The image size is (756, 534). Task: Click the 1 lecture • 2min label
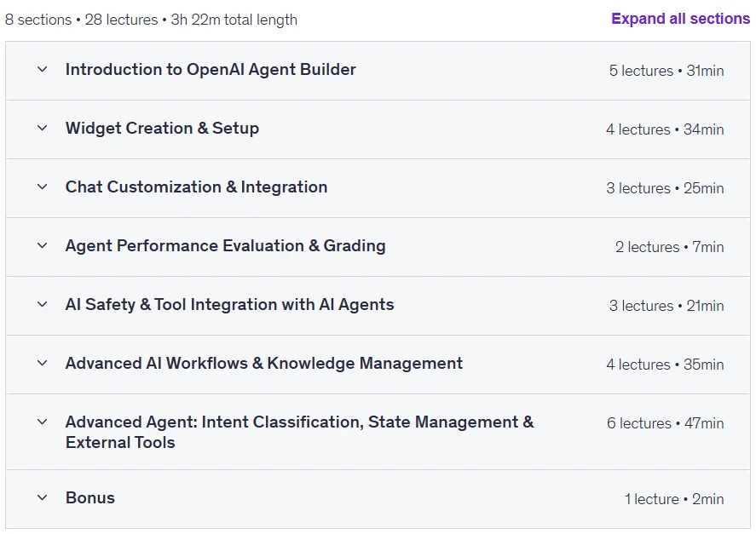click(674, 499)
